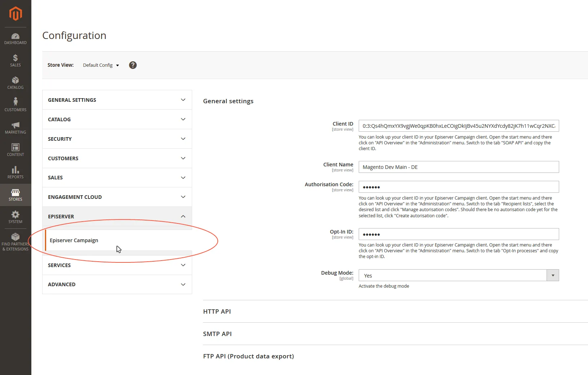Open the Content sidebar menu

click(16, 150)
